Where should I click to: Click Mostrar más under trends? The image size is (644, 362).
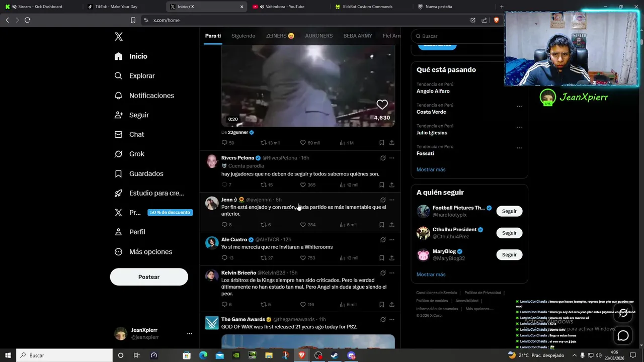(x=431, y=170)
